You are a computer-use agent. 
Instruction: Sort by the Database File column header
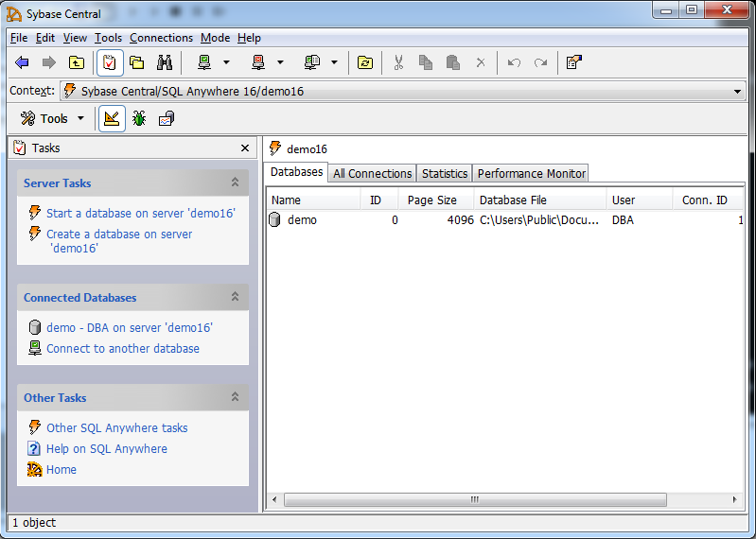click(540, 200)
